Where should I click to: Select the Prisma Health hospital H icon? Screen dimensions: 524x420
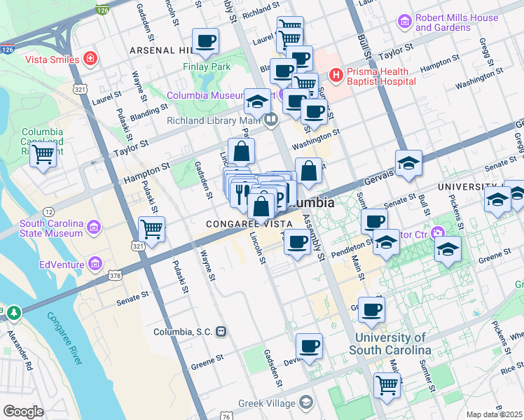pyautogui.click(x=336, y=73)
